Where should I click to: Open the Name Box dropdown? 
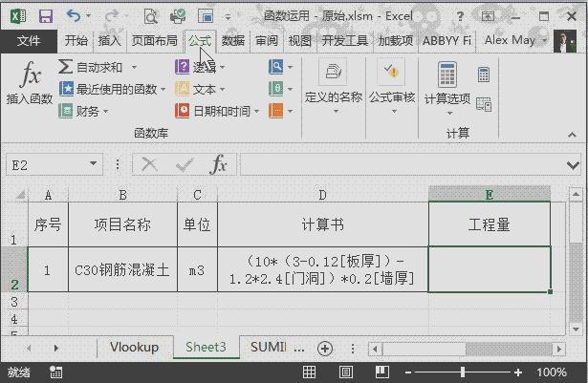93,163
